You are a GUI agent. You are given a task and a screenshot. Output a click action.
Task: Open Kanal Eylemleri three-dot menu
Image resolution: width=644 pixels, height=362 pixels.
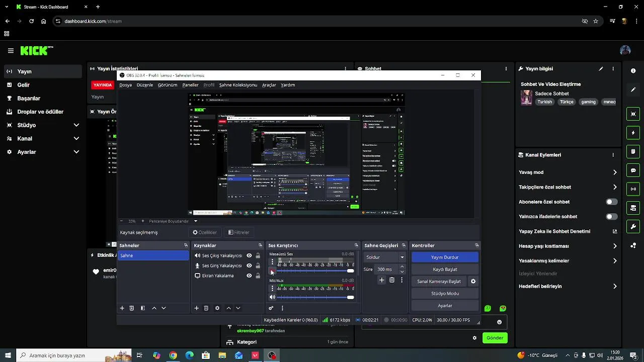click(x=613, y=155)
